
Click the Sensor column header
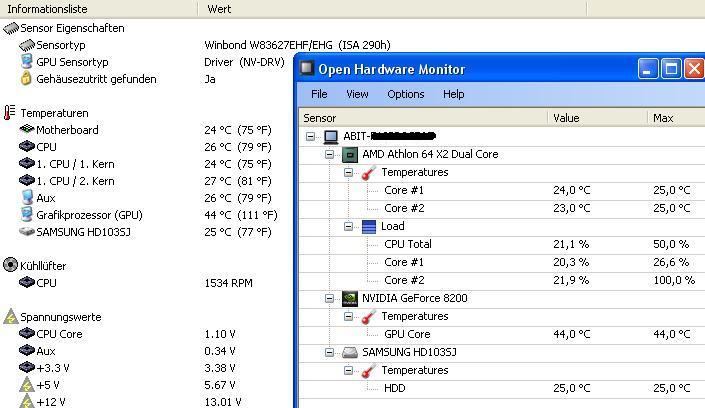point(424,118)
